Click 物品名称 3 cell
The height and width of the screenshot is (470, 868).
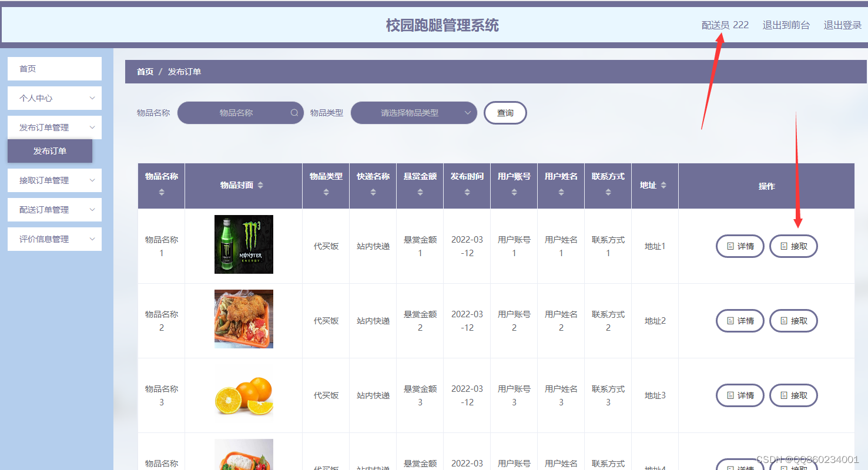(x=162, y=395)
